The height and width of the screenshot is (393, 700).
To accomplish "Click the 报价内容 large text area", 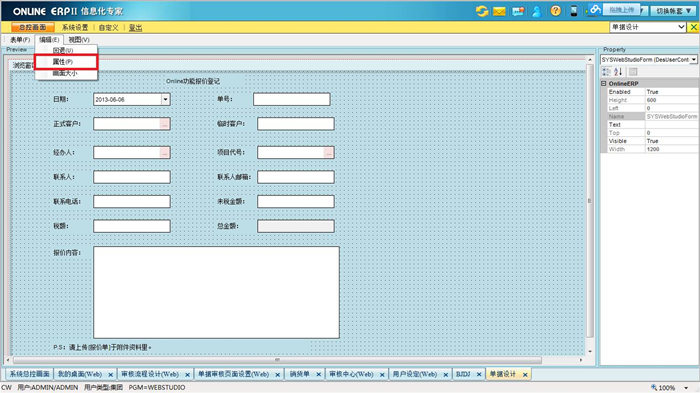I will [216, 293].
